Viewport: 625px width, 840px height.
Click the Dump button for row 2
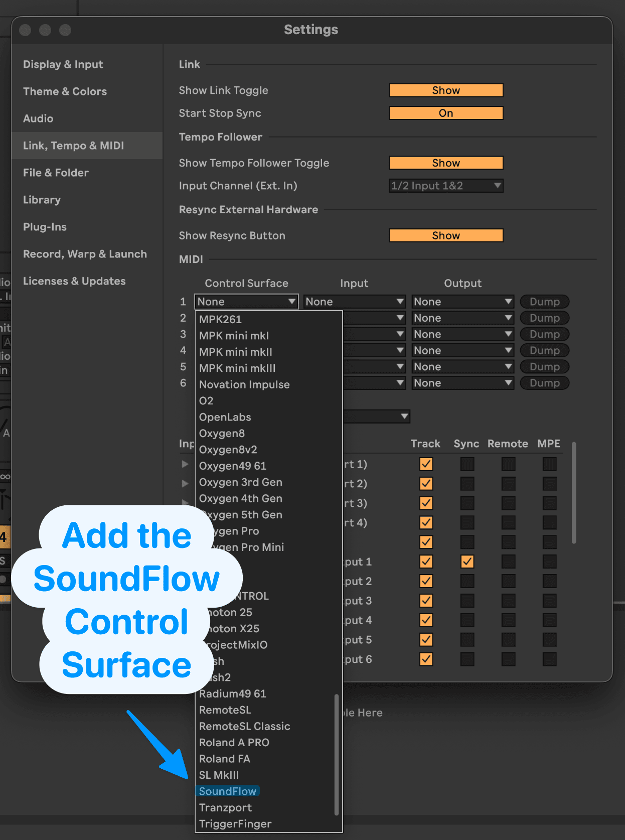(545, 318)
